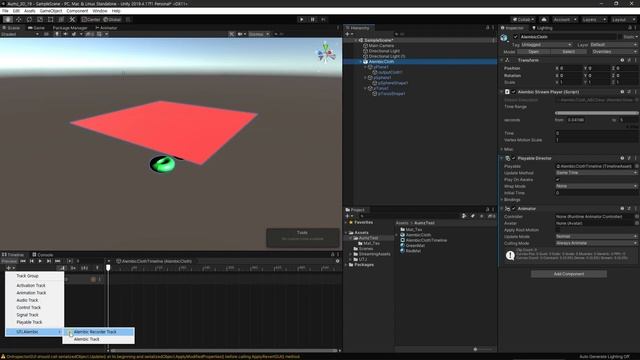The image size is (640, 360).
Task: Open the Window menu
Action: [x=100, y=11]
